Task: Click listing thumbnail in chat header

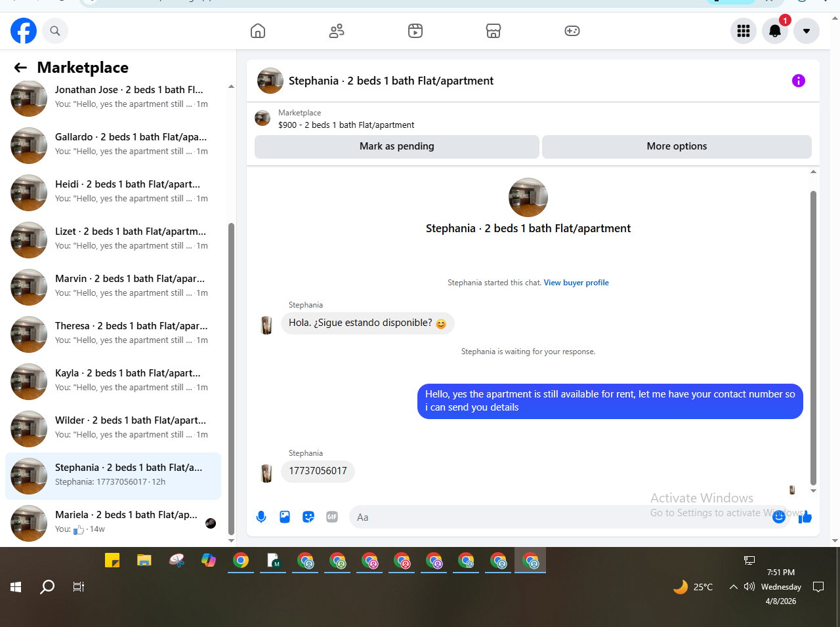Action: coord(270,81)
